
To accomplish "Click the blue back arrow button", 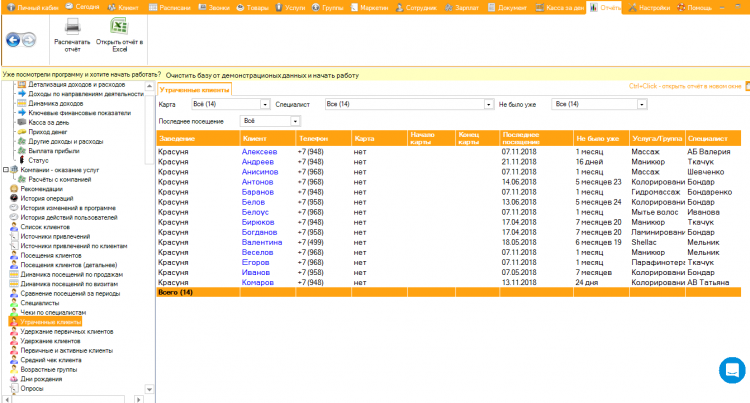I will point(13,40).
